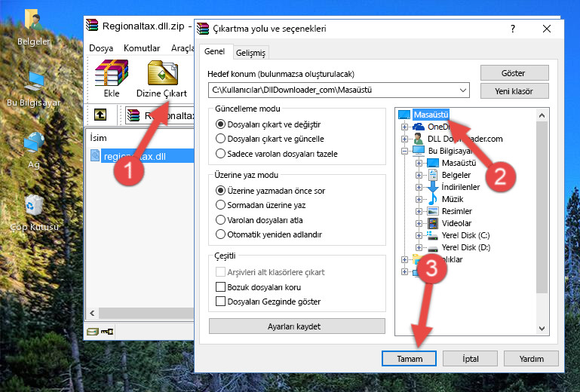Switch to the Genel tab
This screenshot has width=580, height=392.
coord(214,51)
